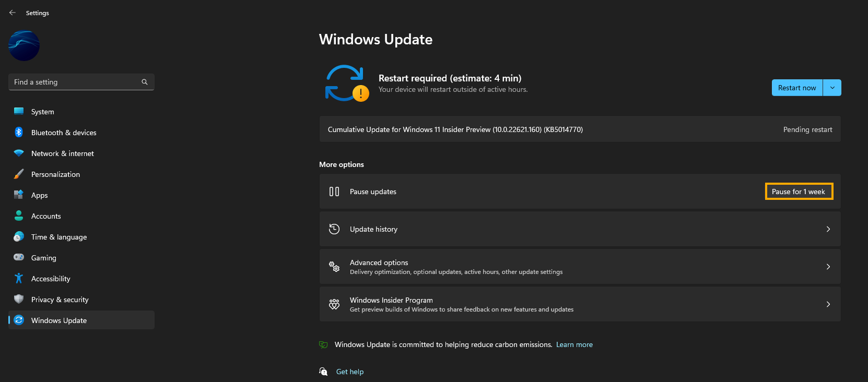Image resolution: width=868 pixels, height=382 pixels.
Task: Select Windows Update in sidebar
Action: pyautogui.click(x=81, y=320)
